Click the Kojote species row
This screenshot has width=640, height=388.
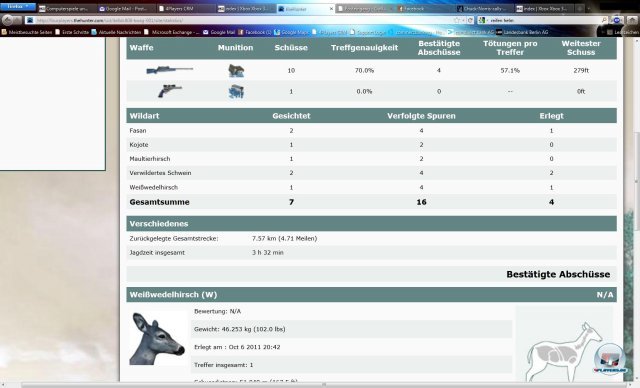tap(371, 145)
